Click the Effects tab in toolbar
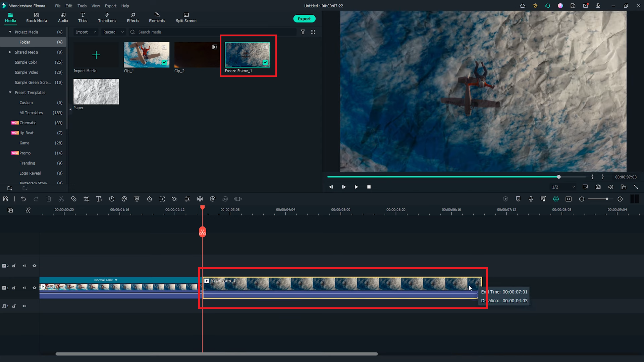Screen dimensions: 644x362 point(133,18)
